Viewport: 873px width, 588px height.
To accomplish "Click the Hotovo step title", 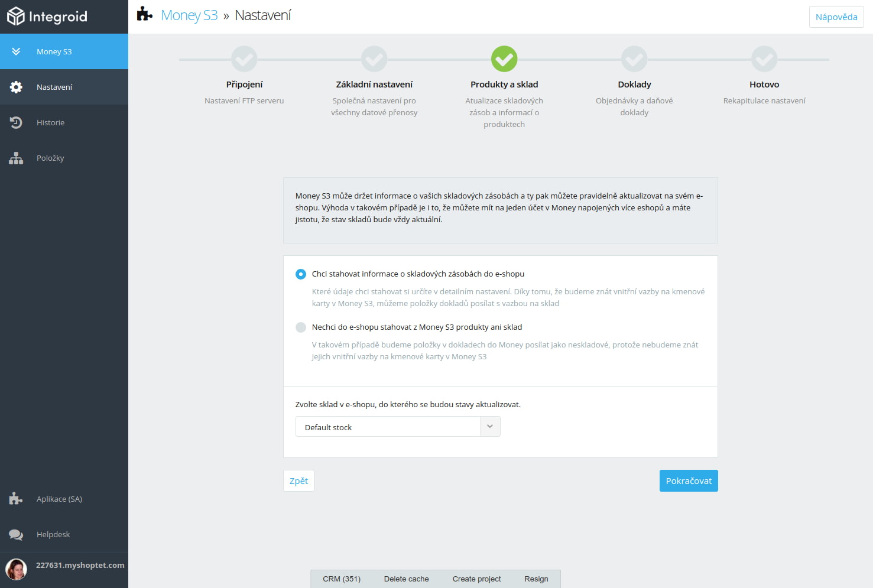I will point(764,85).
